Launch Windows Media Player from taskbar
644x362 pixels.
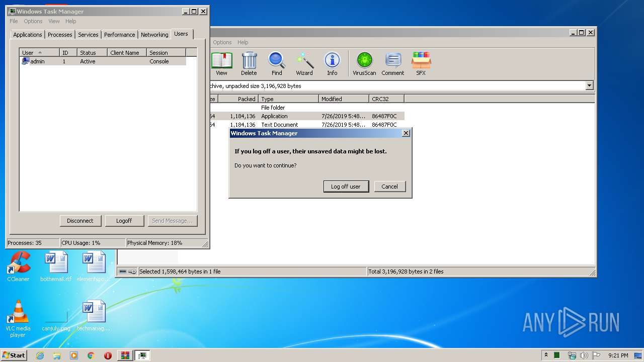coord(74,355)
